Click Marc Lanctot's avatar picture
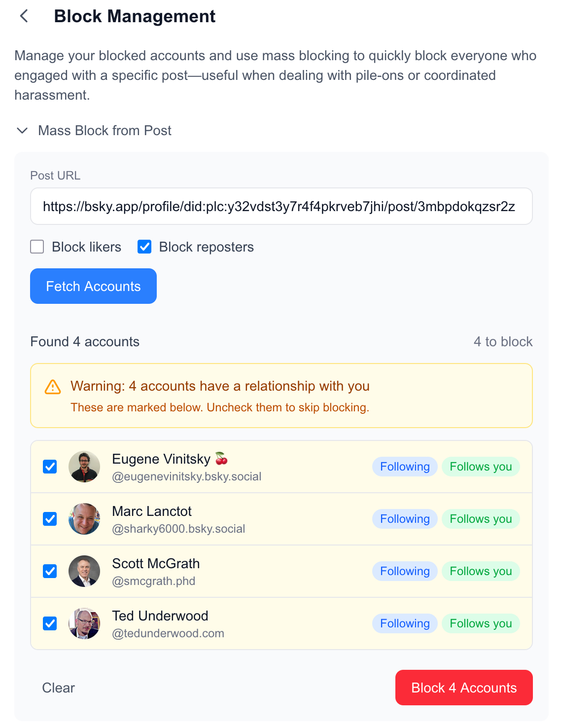This screenshot has width=561, height=728. 84,519
